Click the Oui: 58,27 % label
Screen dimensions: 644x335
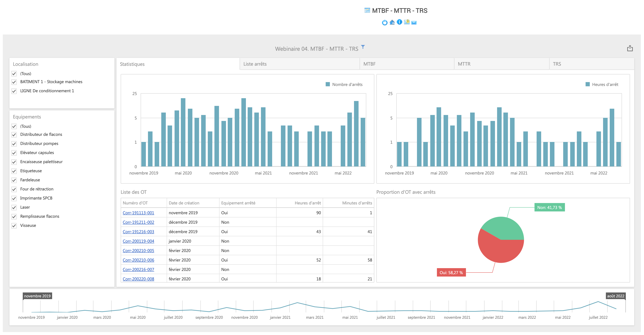pyautogui.click(x=451, y=273)
